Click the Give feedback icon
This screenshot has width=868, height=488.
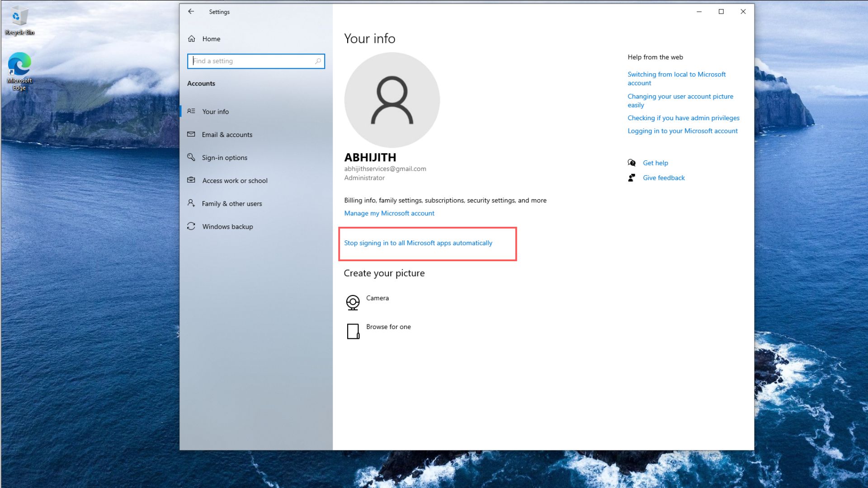tap(632, 178)
